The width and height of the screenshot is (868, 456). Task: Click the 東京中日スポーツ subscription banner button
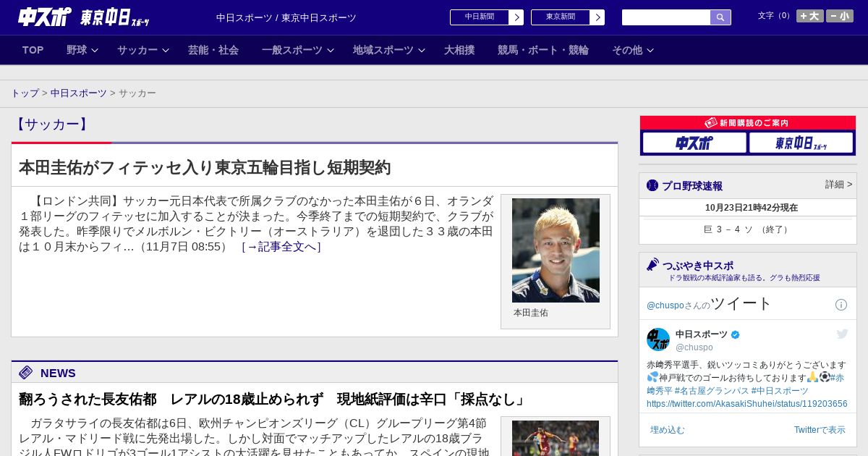(x=801, y=143)
